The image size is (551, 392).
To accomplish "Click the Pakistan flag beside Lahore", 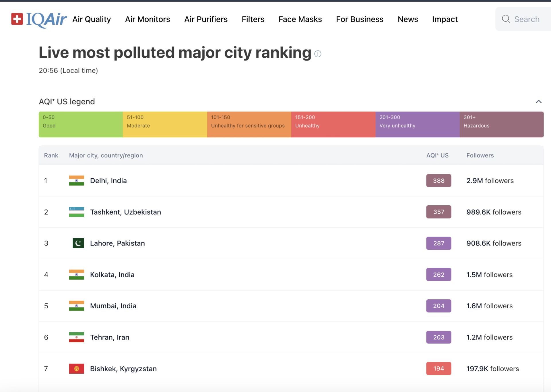I will tap(78, 243).
